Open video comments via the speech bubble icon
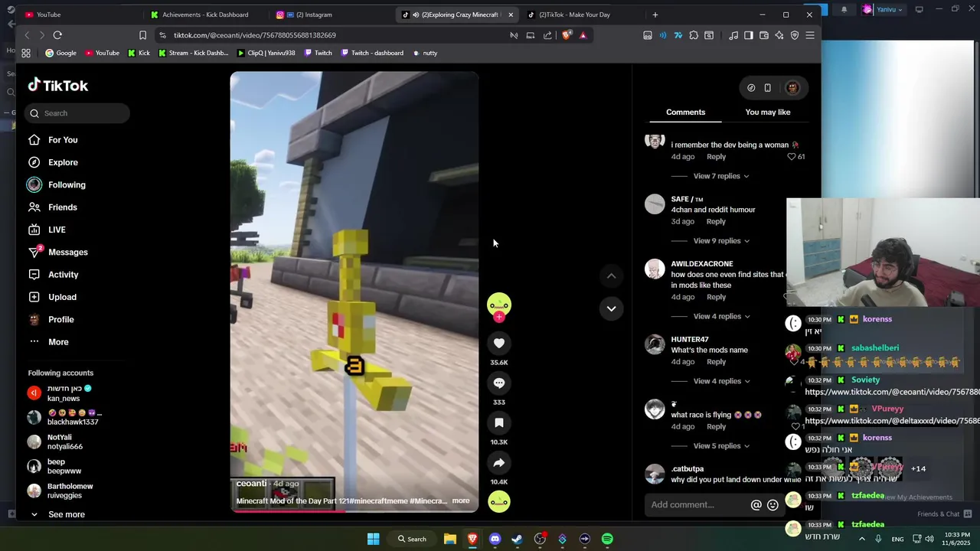This screenshot has height=551, width=980. pyautogui.click(x=498, y=383)
